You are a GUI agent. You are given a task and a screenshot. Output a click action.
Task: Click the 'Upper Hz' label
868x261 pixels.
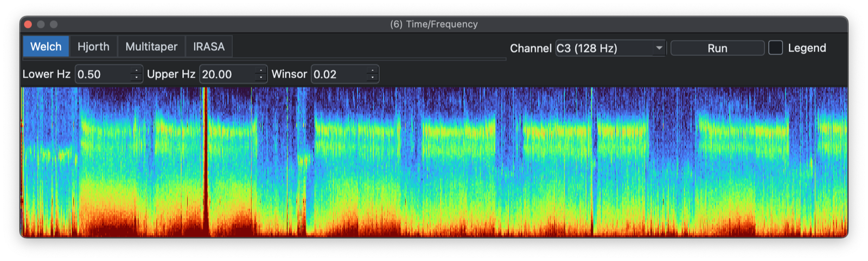171,74
